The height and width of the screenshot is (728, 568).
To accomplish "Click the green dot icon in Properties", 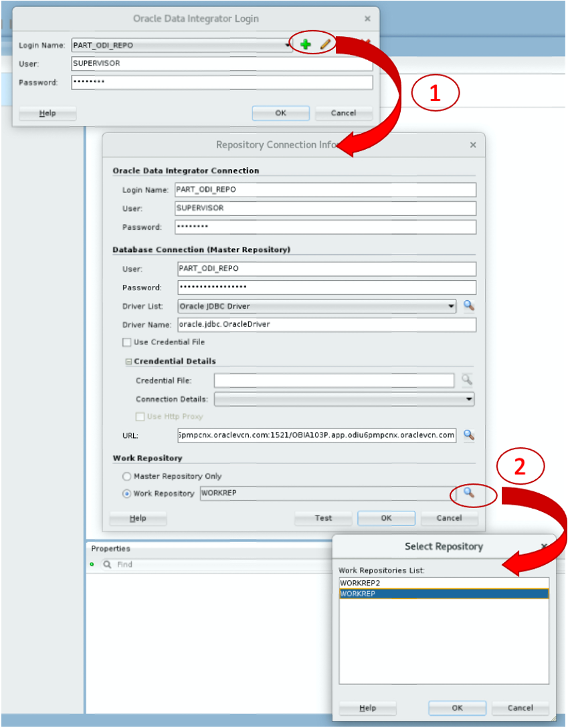I will (x=92, y=565).
